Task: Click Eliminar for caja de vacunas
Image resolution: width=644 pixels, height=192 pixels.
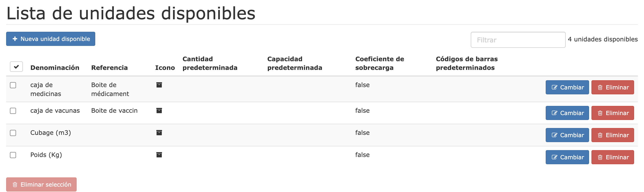Action: coord(612,113)
